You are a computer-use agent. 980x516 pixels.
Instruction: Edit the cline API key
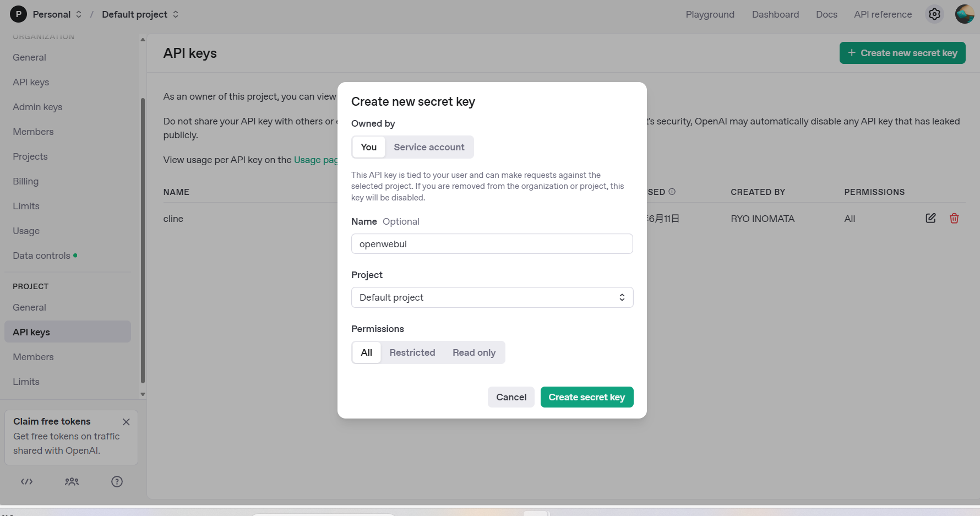pos(930,218)
